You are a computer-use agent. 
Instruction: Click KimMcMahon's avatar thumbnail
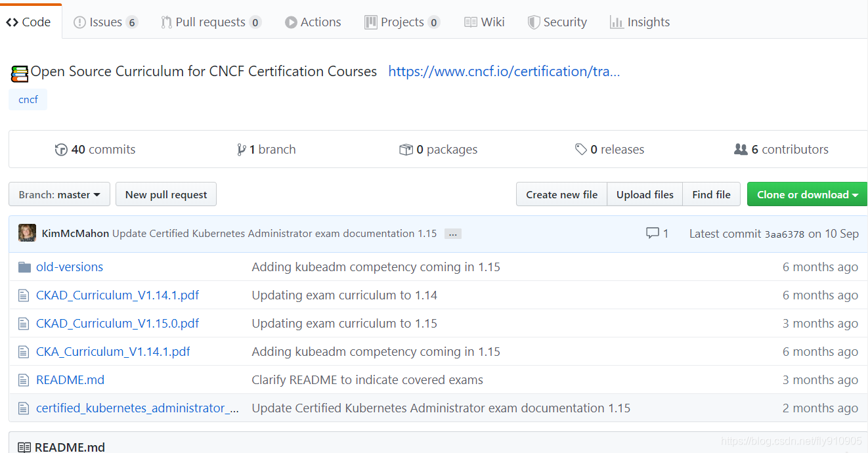pos(27,233)
